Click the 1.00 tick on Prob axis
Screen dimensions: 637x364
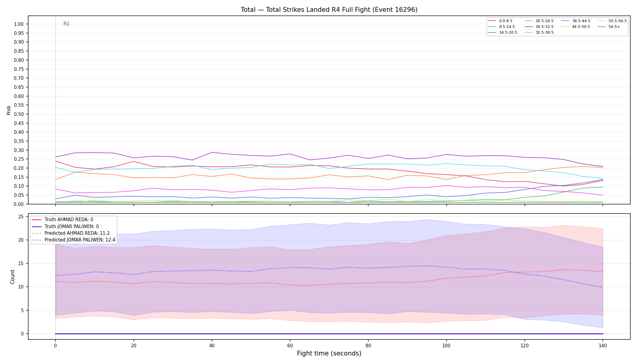(x=19, y=24)
